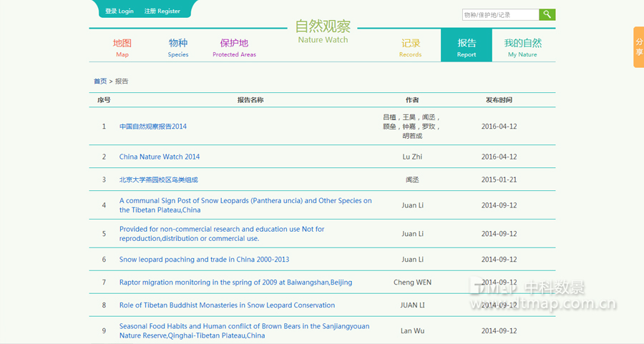644x344 pixels.
Task: Open report 中国自然观察报告2014
Action: coord(153,127)
